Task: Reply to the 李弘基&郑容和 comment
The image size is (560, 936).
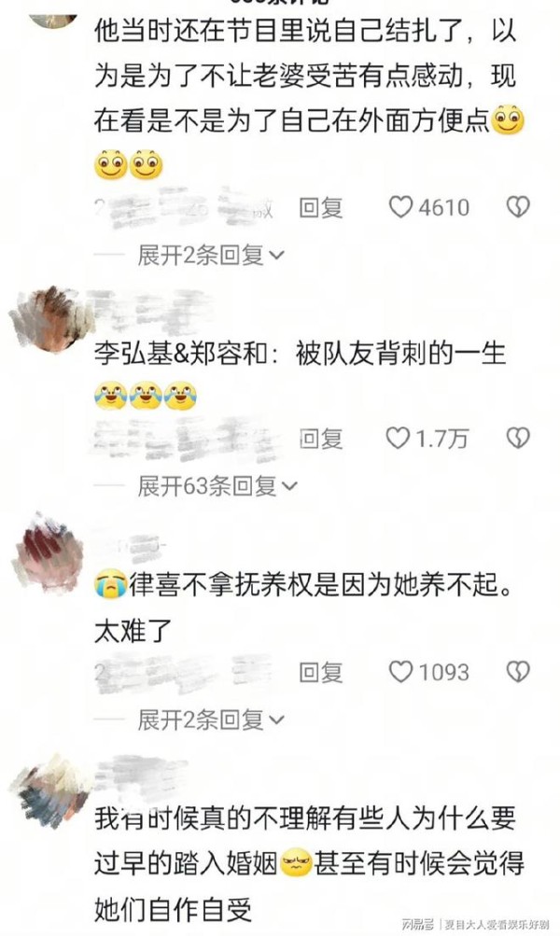Action: [320, 440]
